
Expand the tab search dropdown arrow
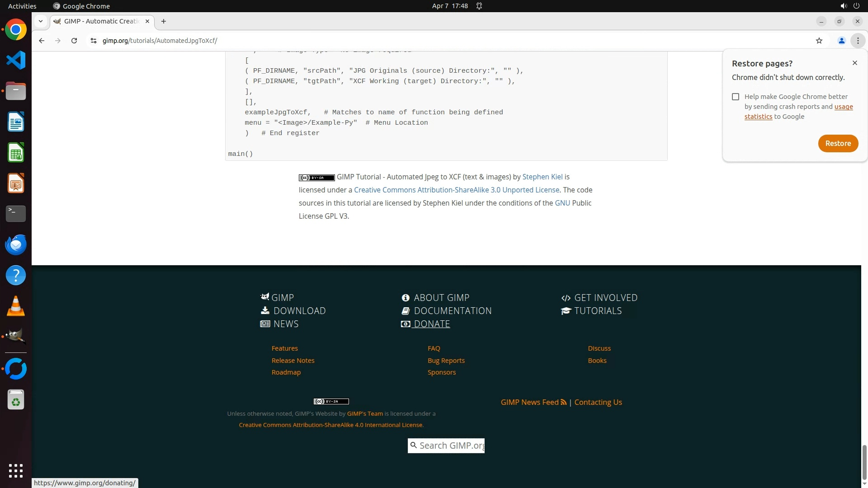(41, 21)
